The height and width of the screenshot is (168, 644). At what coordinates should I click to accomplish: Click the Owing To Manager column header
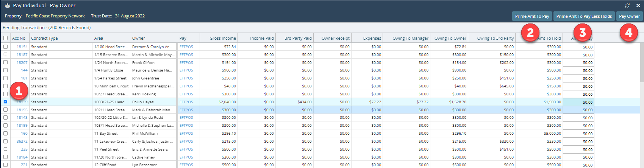(410, 38)
